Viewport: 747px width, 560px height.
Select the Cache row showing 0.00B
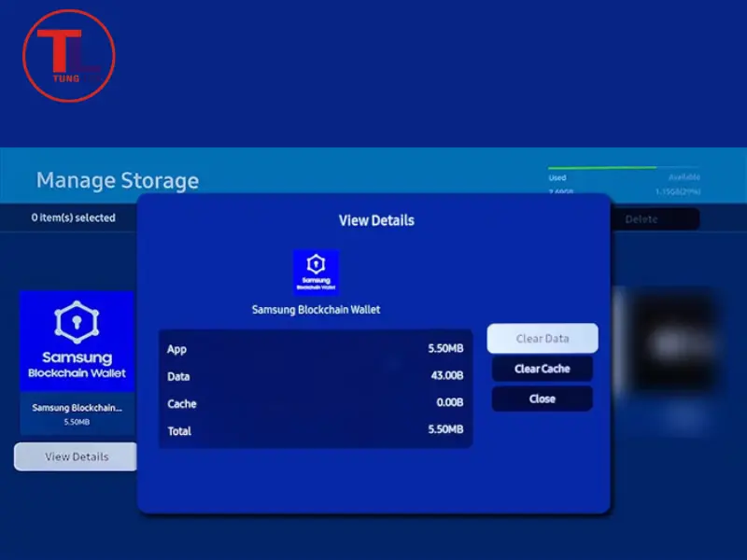[316, 404]
